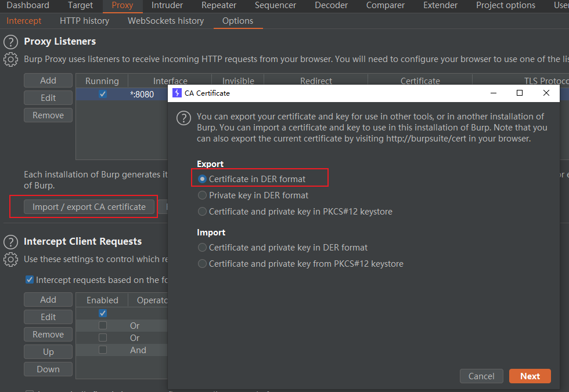Image resolution: width=569 pixels, height=392 pixels.
Task: Open Project options tab
Action: pyautogui.click(x=506, y=5)
